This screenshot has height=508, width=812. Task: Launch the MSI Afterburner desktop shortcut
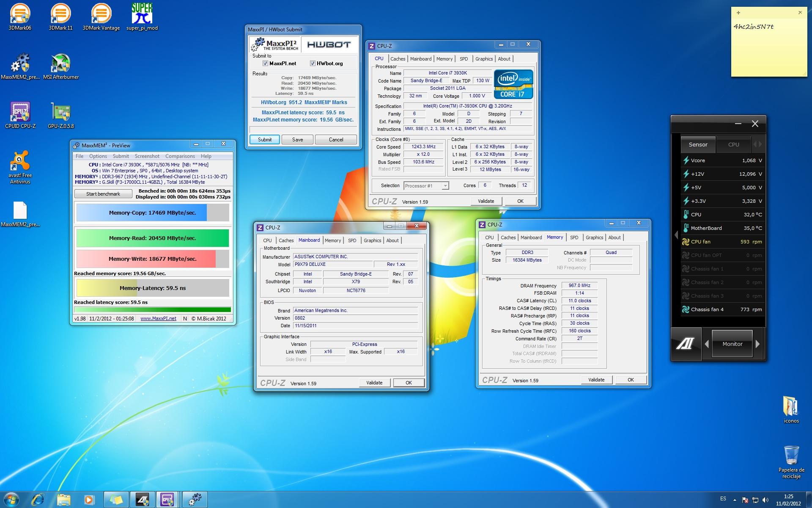(x=60, y=66)
